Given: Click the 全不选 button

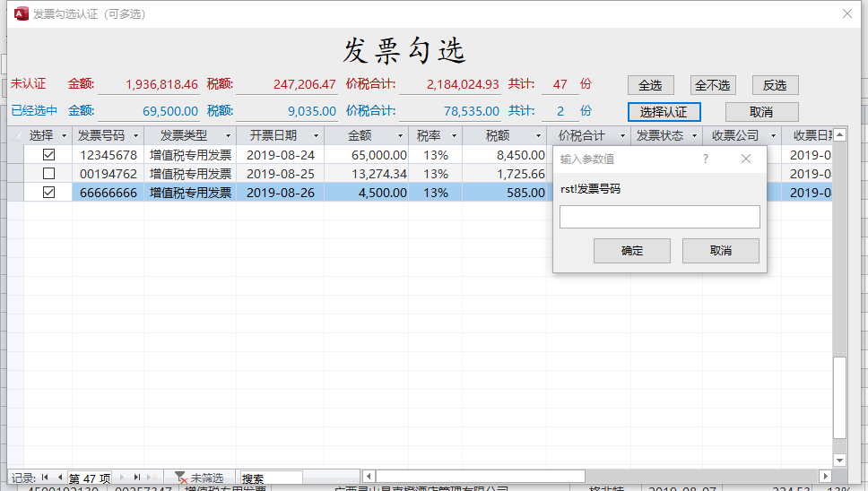Looking at the screenshot, I should [713, 85].
